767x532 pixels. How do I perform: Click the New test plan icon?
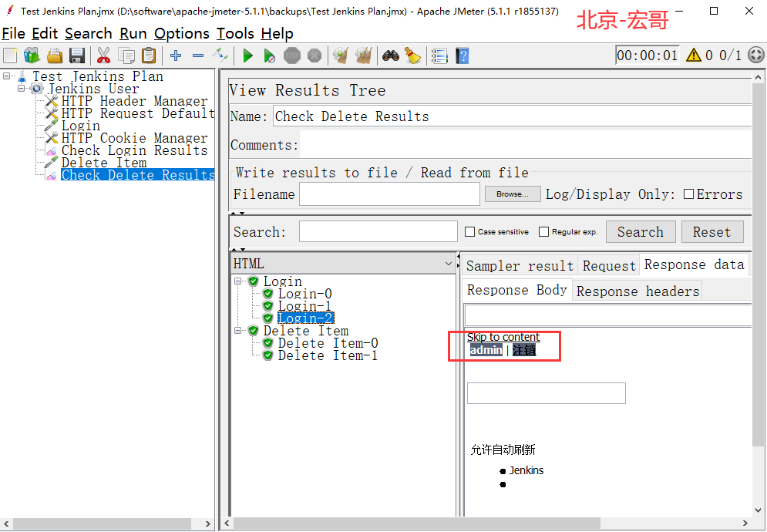coord(10,56)
